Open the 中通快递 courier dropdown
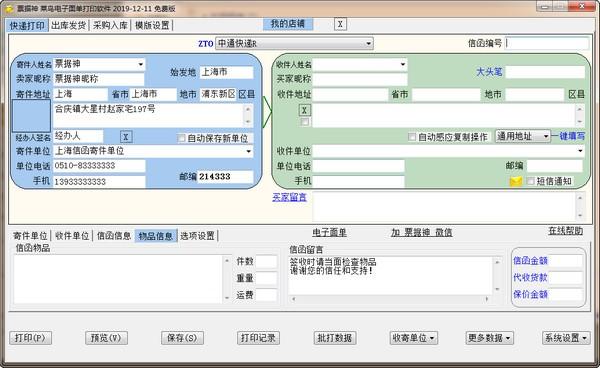 294,43
